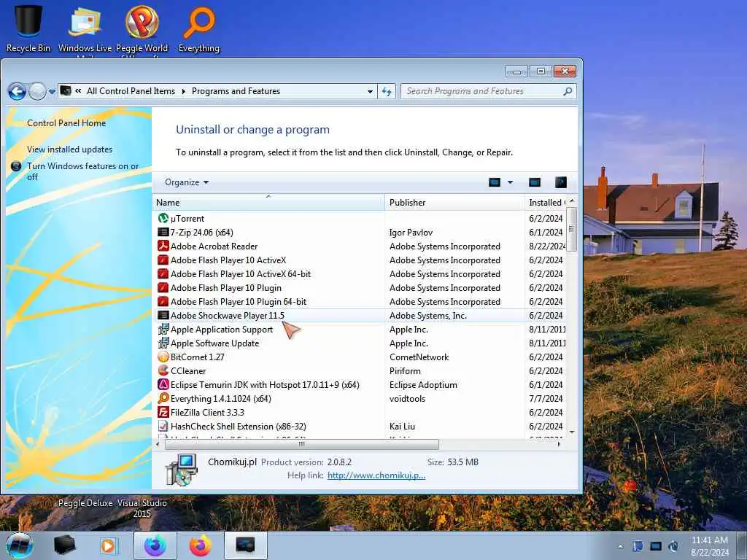Open View installed updates link
The height and width of the screenshot is (560, 747).
69,149
